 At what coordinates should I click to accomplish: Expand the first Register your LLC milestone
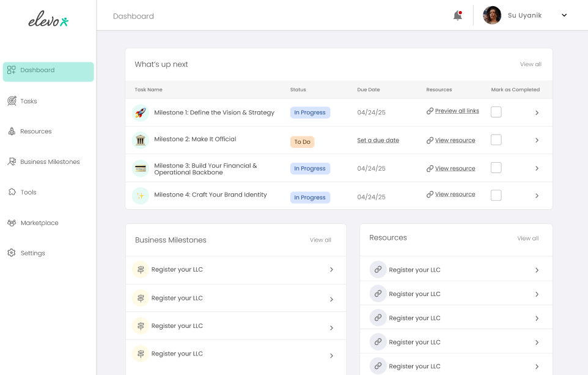click(x=331, y=270)
